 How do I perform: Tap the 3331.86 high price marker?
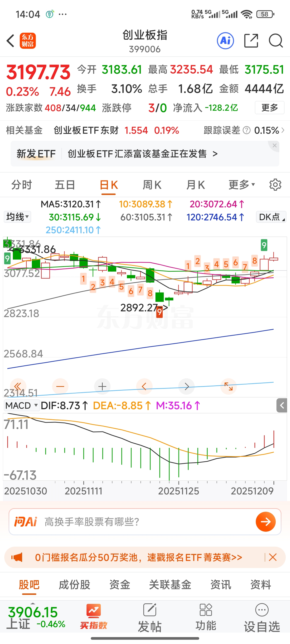pos(32,249)
